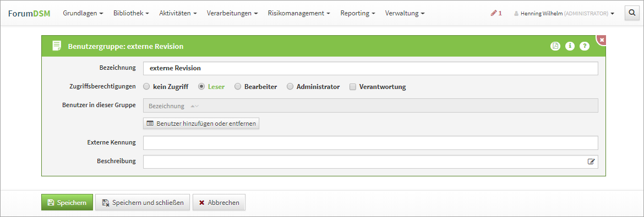Viewport: 644px width, 217px height.
Task: Enable the Verantwortung checkbox
Action: coord(352,87)
